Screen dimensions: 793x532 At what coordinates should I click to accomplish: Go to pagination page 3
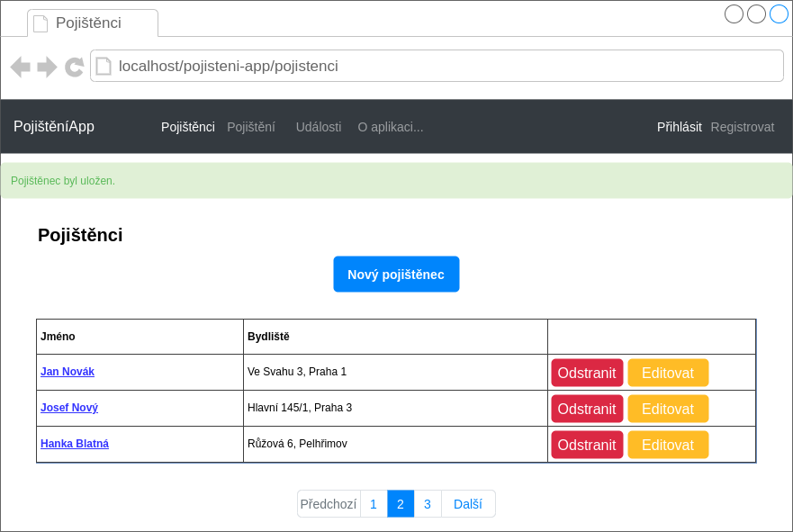[428, 504]
